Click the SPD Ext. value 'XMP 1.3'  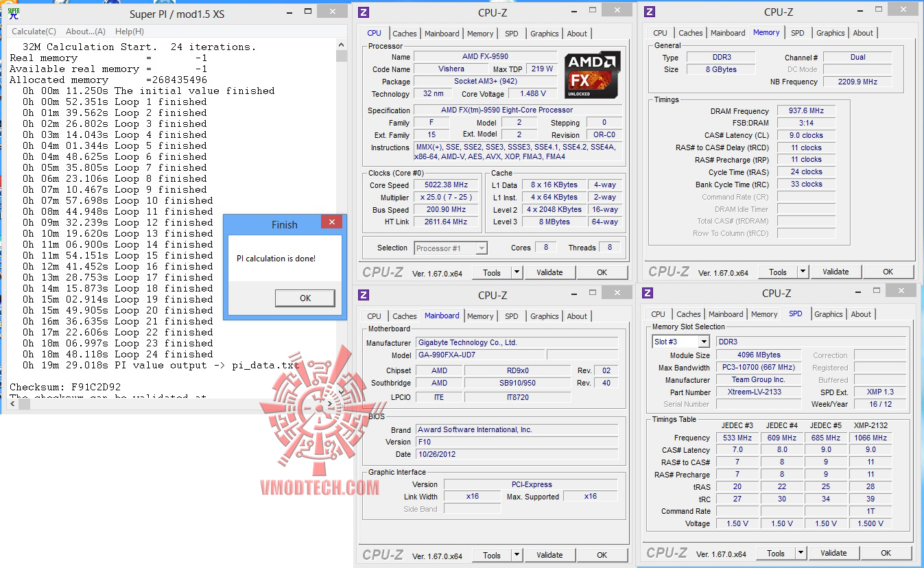(x=880, y=392)
